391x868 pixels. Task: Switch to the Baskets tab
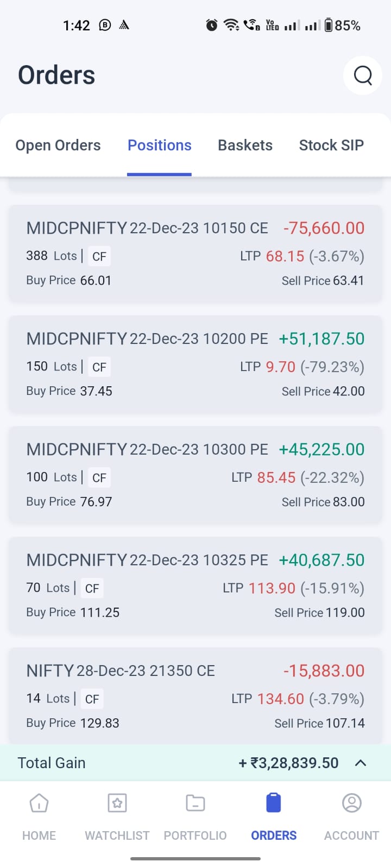tap(245, 145)
